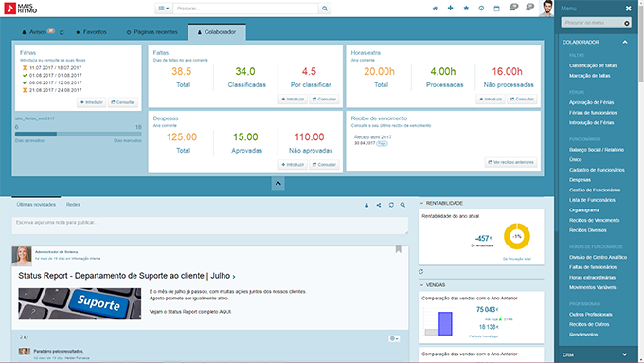Open the second speech bubble icon
The width and height of the screenshot is (644, 363).
click(529, 7)
